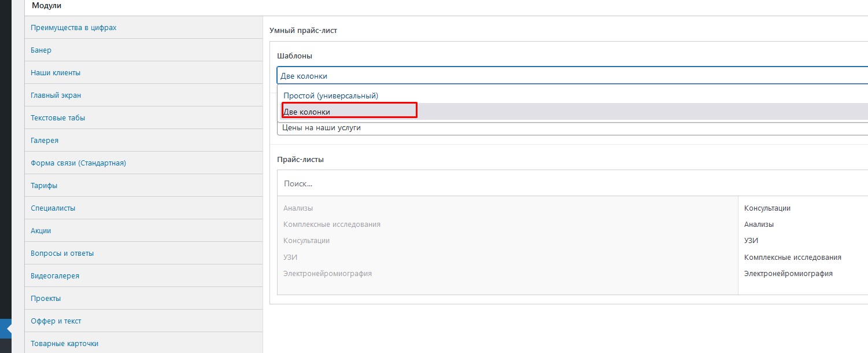
Task: Click the Цены на наши услуги text field
Action: [571, 128]
